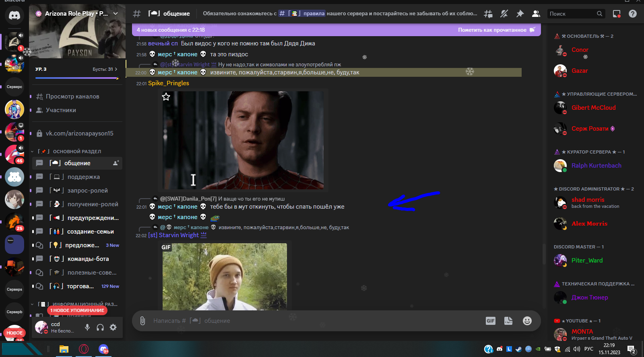Image resolution: width=644 pixels, height=357 pixels.
Task: Open Opera browser in taskbar
Action: pos(84,349)
